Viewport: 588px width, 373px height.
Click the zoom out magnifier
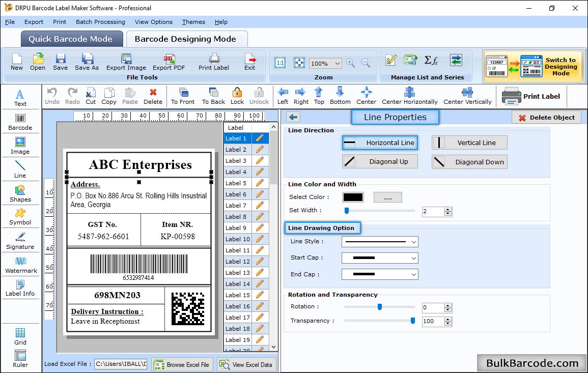tap(366, 63)
